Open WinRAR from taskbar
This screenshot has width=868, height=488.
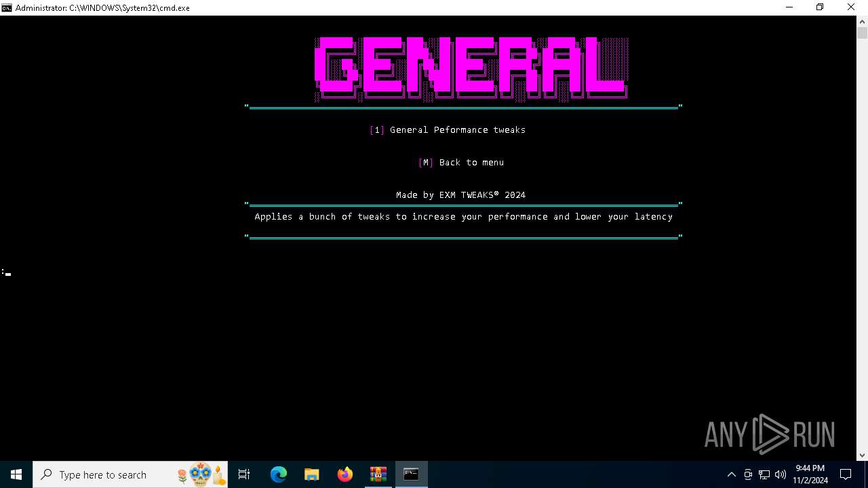tap(378, 474)
